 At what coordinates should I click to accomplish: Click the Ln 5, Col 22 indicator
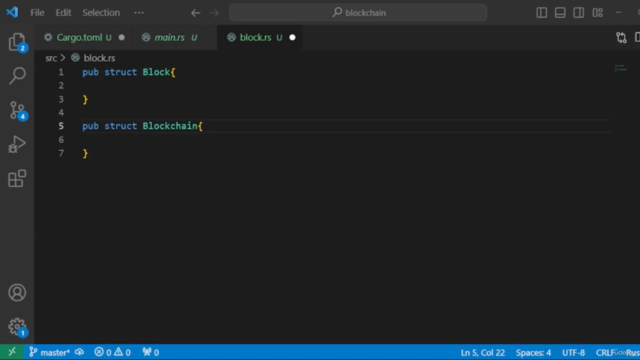tap(482, 353)
